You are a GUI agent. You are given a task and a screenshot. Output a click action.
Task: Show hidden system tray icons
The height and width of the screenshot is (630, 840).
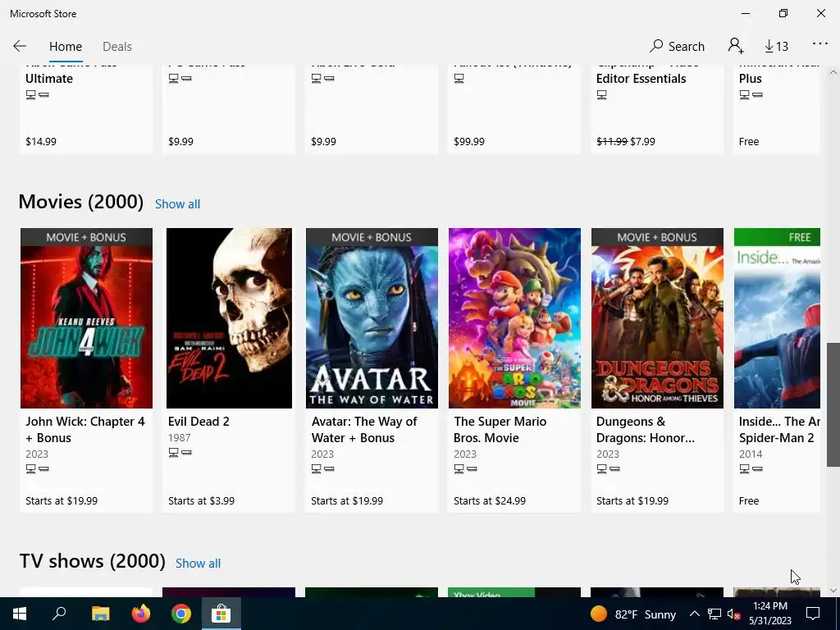click(694, 614)
